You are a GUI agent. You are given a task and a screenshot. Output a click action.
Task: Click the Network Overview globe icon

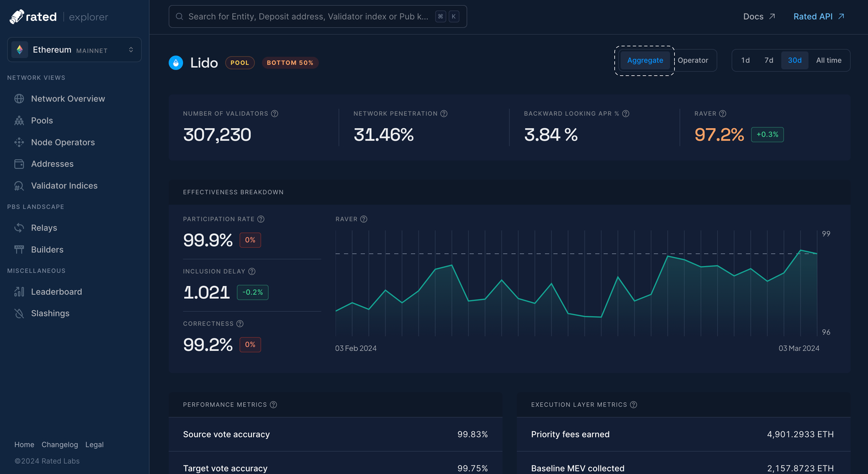19,99
